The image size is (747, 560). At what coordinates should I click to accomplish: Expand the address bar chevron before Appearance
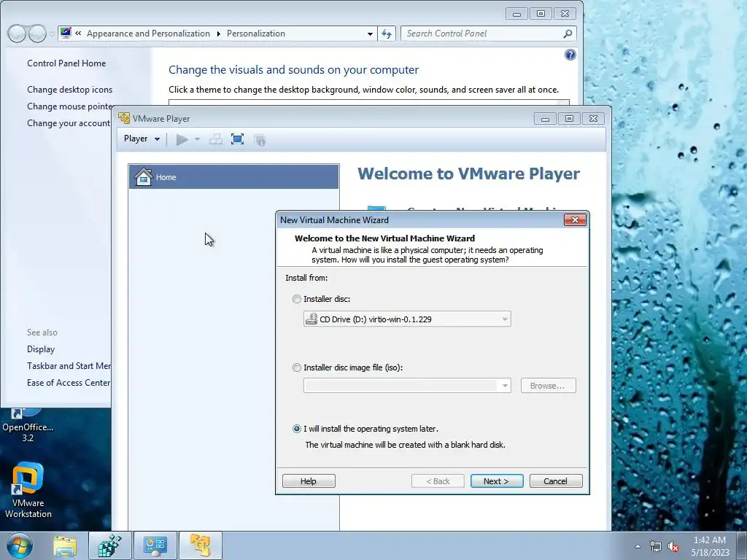pos(78,34)
